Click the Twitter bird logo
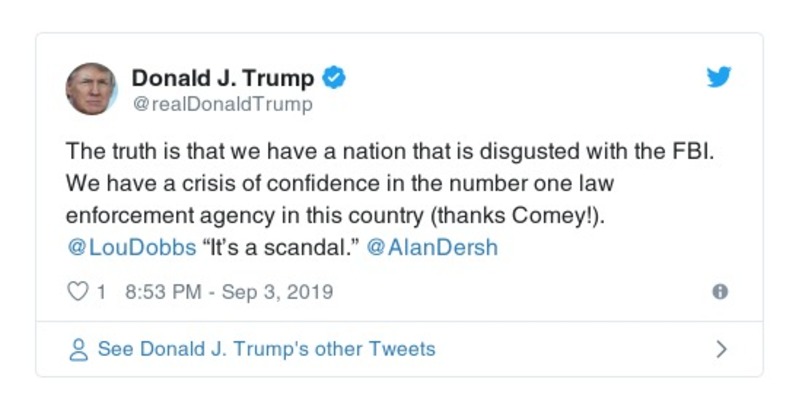Viewport: 799px width, 414px height. 719,78
